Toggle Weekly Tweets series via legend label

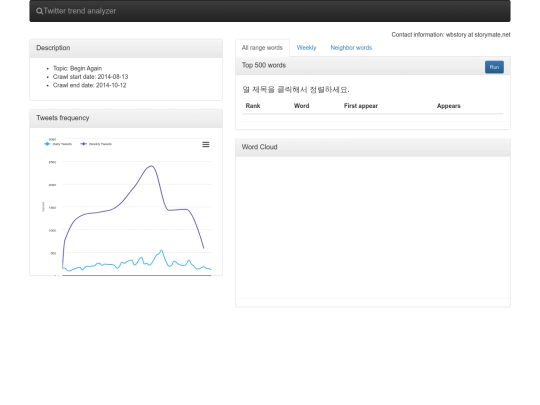click(x=100, y=144)
